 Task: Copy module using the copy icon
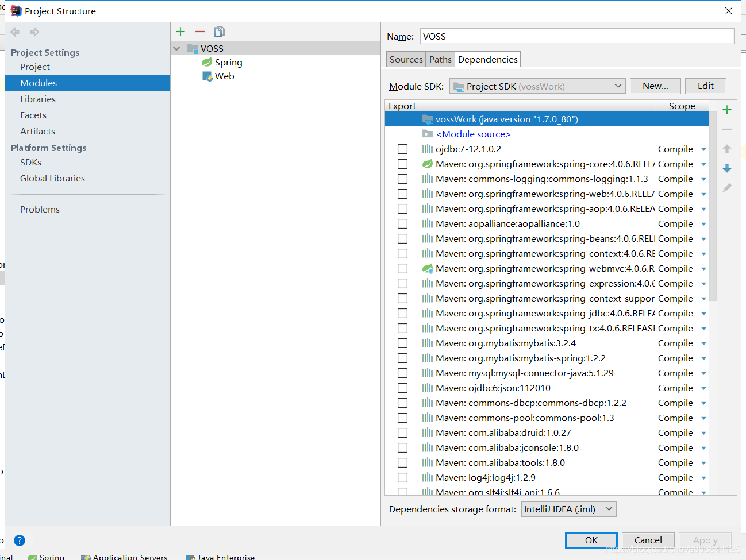(x=219, y=32)
